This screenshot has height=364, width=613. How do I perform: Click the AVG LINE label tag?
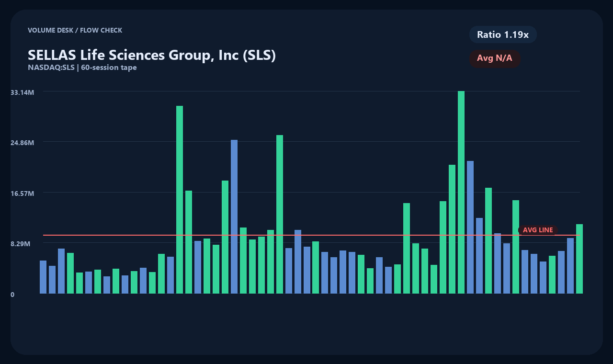tap(538, 230)
